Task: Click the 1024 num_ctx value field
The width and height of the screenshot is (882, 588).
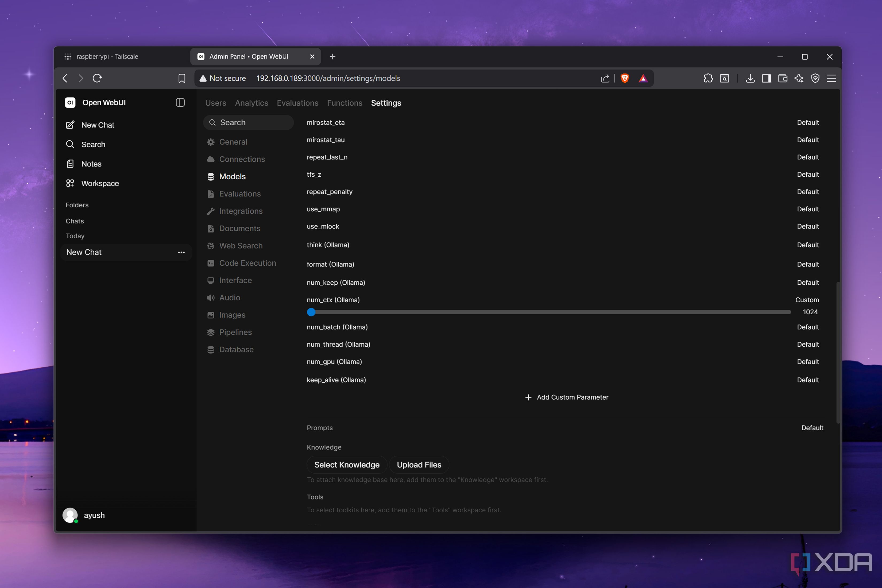Action: 810,312
